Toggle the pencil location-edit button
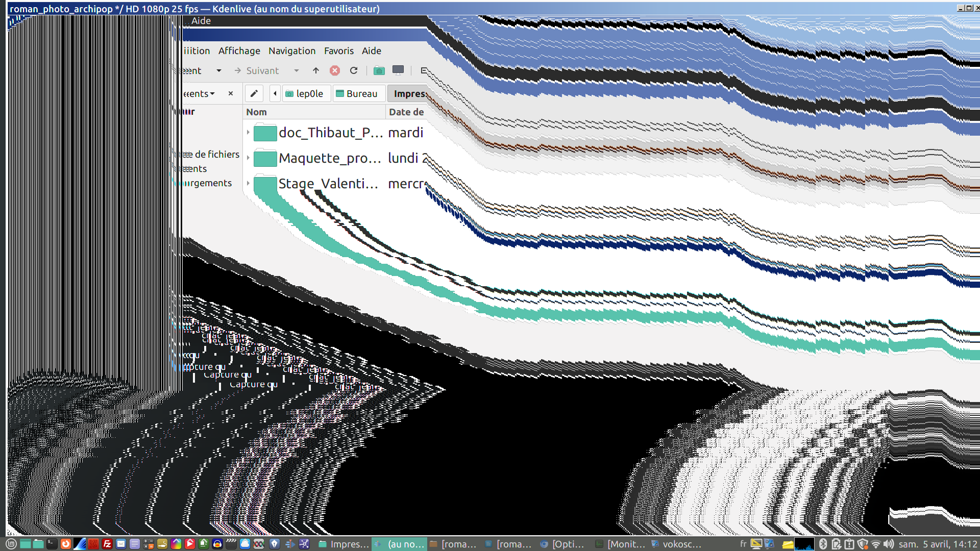 point(254,93)
